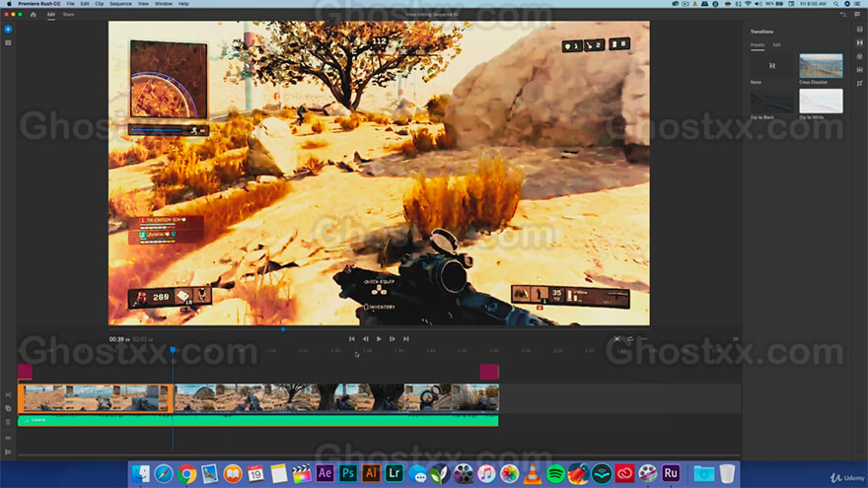Select the second video clip on timeline
The height and width of the screenshot is (488, 868).
point(336,398)
